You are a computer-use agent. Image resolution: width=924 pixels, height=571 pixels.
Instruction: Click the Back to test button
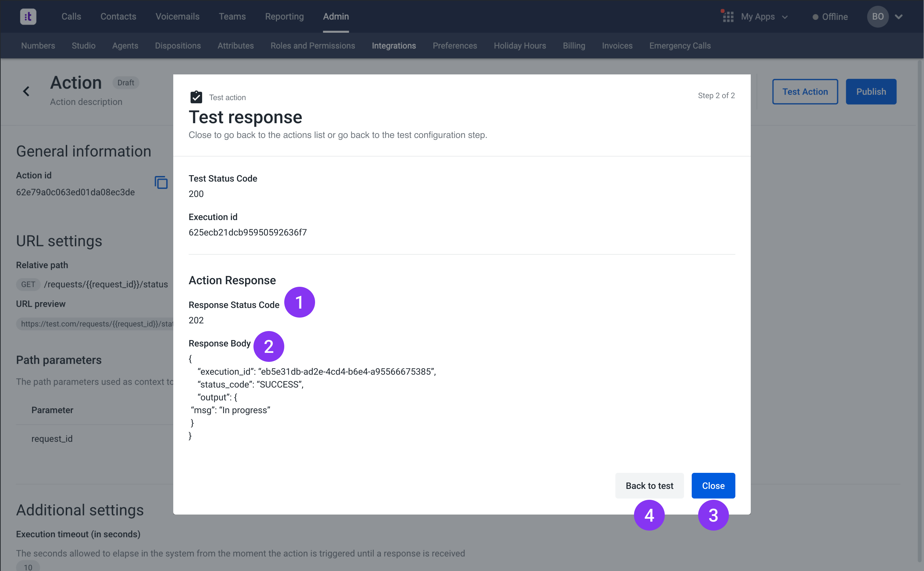click(x=649, y=485)
